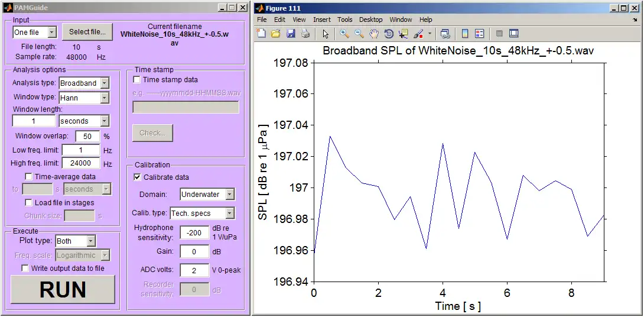Viewport: 644px width, 317px height.
Task: Open the Brush color dropdown arrow
Action: 429,34
